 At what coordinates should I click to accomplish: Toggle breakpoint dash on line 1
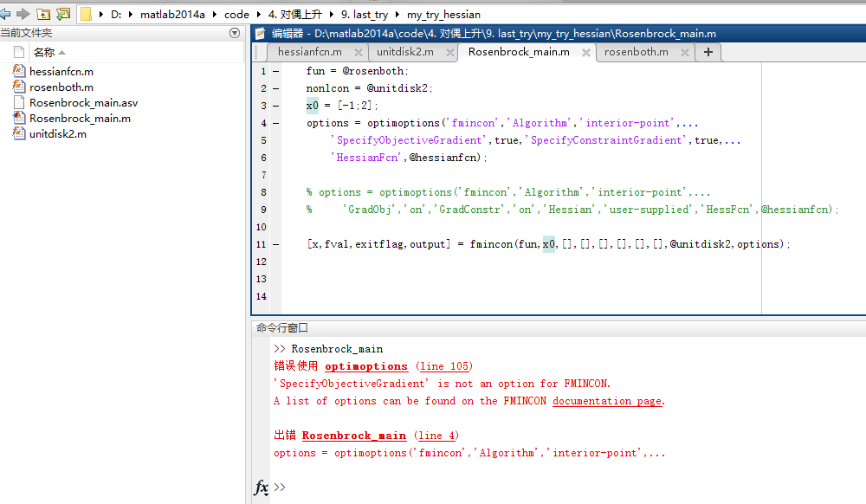pyautogui.click(x=275, y=71)
